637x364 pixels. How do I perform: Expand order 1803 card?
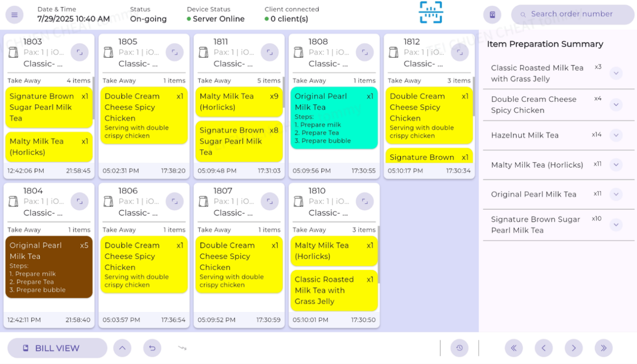pos(79,52)
